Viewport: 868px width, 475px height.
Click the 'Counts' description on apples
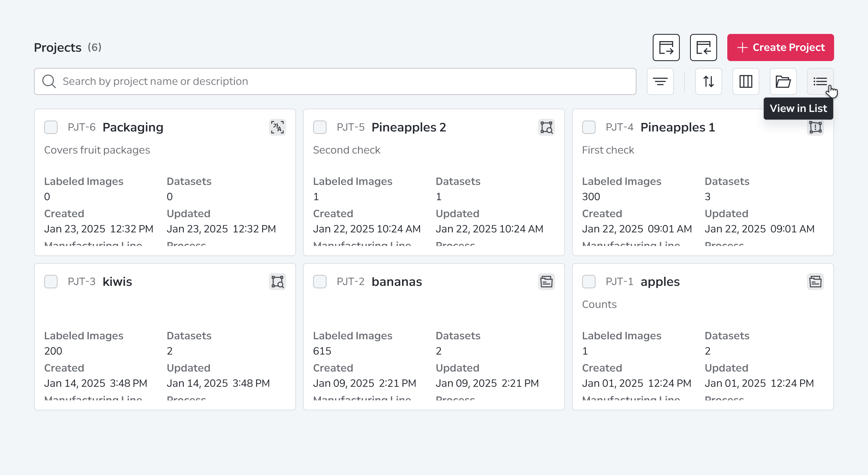click(599, 305)
